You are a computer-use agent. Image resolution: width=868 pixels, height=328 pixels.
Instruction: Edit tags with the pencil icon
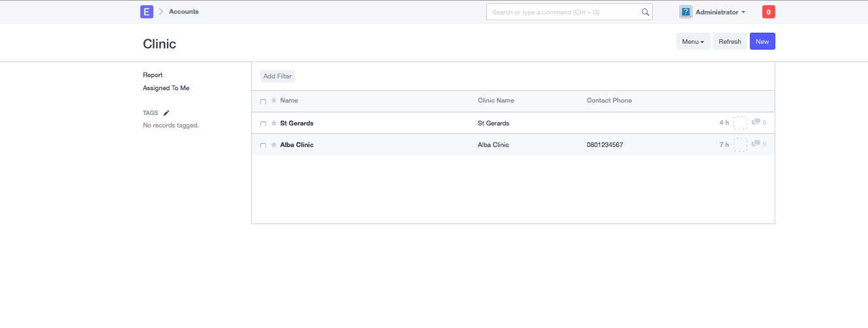(x=166, y=113)
